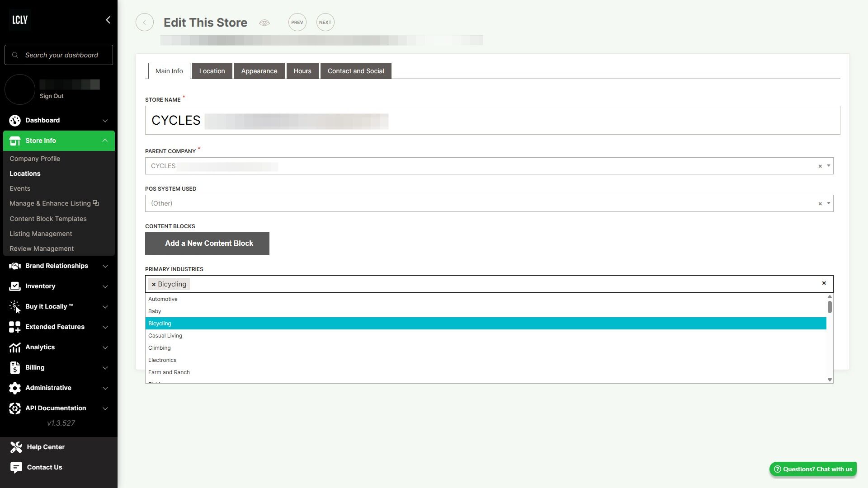
Task: Click the LCLY logo icon
Action: tap(20, 20)
